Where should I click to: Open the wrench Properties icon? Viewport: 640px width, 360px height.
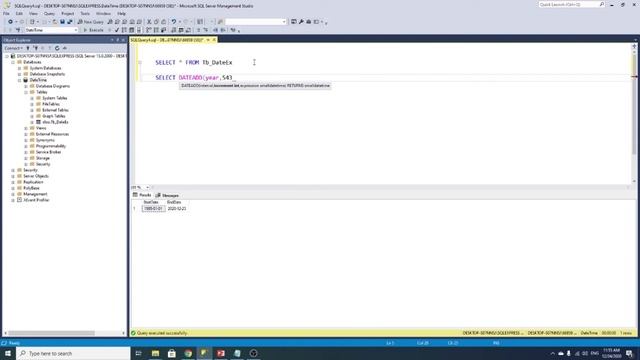pyautogui.click(x=301, y=22)
